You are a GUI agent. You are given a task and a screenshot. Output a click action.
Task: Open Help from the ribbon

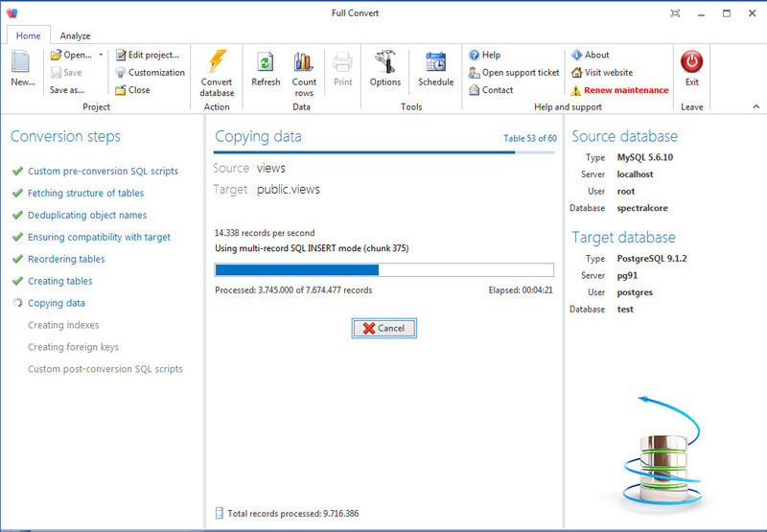click(x=485, y=55)
